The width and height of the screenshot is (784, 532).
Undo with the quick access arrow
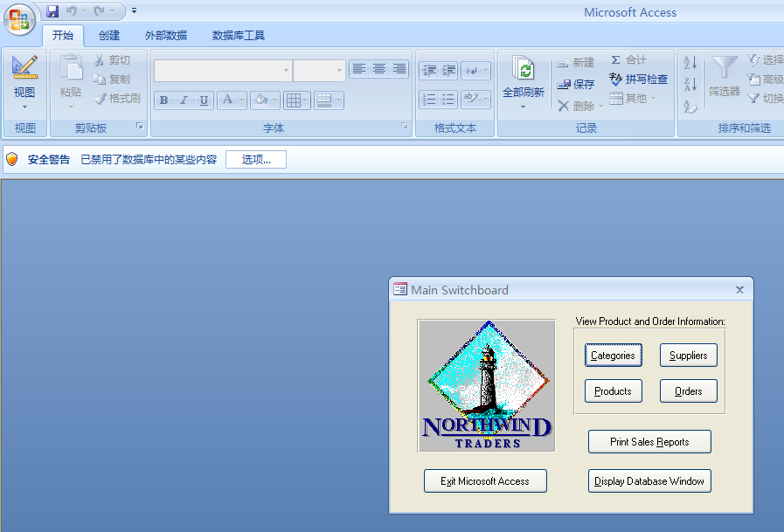click(x=72, y=10)
